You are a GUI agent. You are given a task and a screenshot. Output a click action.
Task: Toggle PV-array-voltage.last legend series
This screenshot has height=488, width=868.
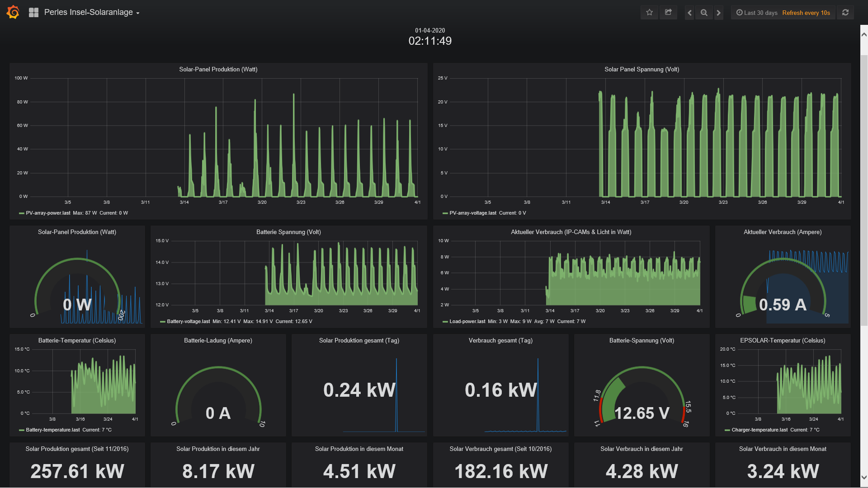point(473,213)
